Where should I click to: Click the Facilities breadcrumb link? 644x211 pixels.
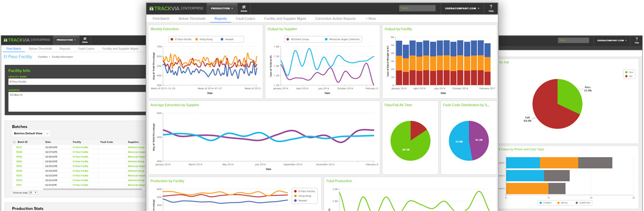click(x=42, y=57)
